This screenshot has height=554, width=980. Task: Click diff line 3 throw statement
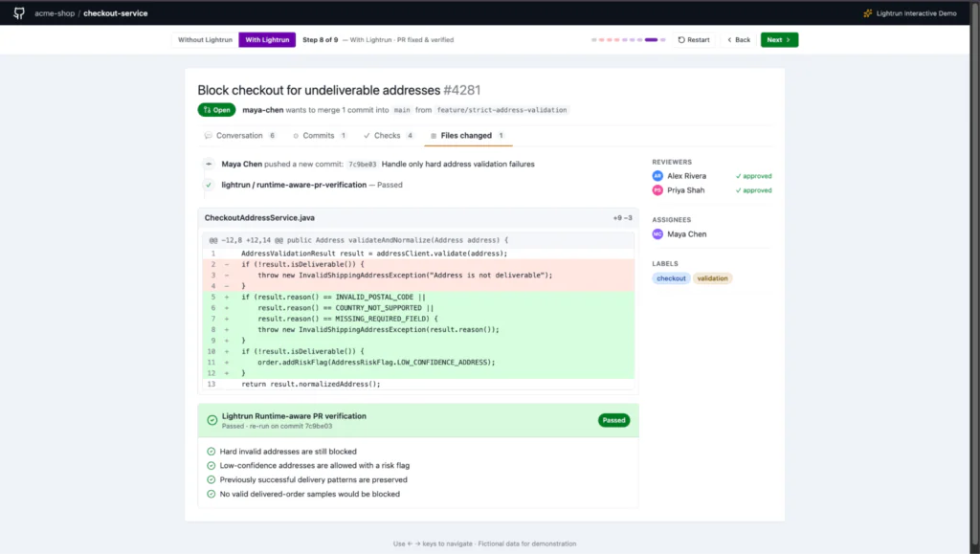point(418,276)
